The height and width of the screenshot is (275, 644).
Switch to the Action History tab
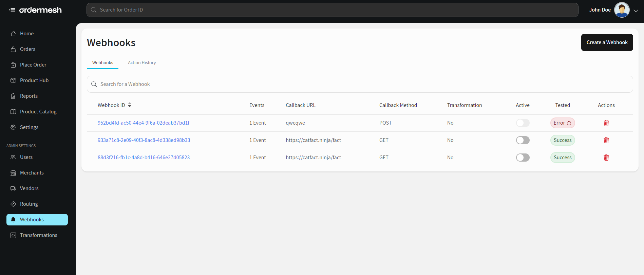[142, 63]
